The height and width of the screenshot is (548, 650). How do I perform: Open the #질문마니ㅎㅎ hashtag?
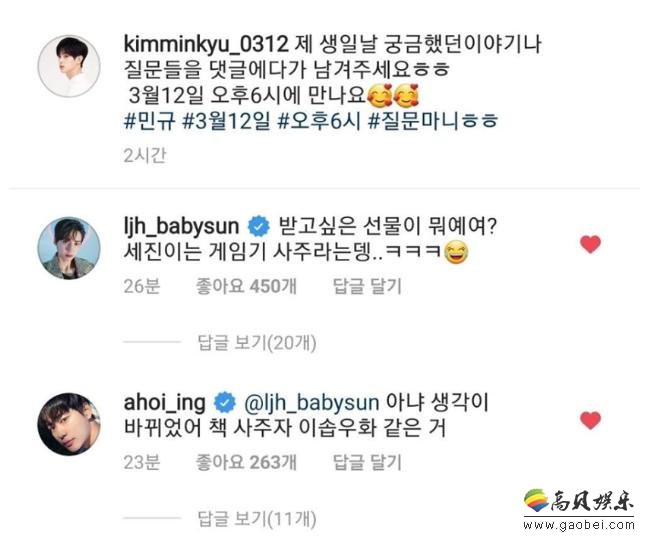[x=433, y=122]
